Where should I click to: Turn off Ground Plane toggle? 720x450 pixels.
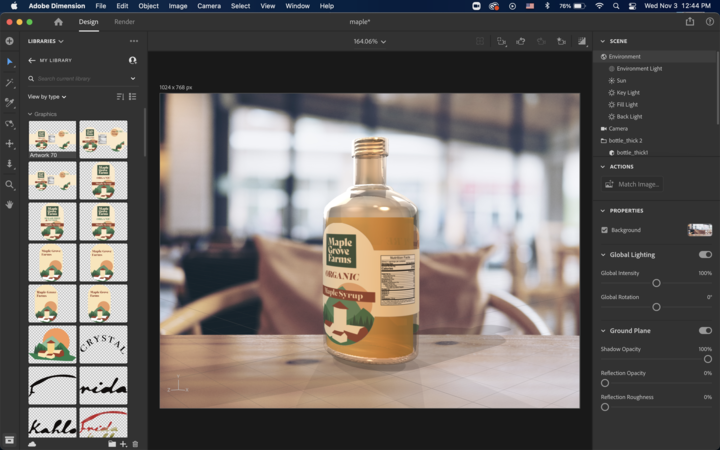pos(705,331)
